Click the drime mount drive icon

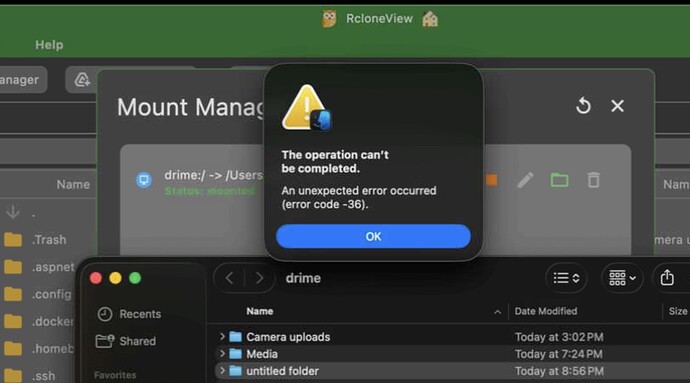pos(143,180)
